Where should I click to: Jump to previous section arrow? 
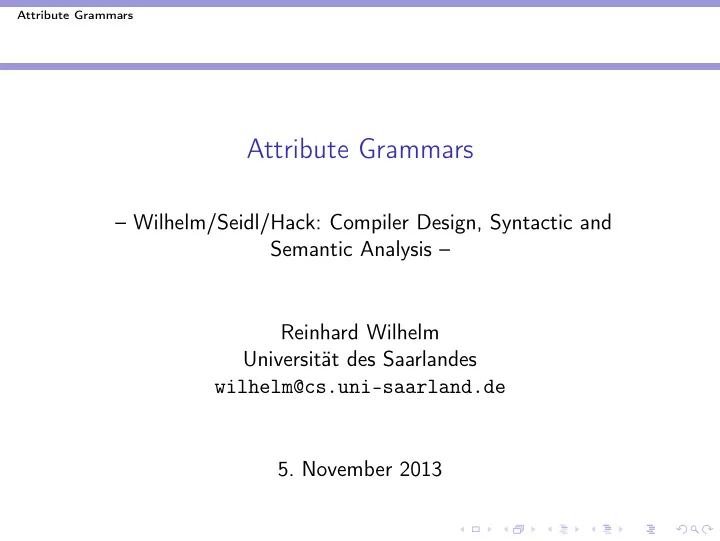tap(593, 530)
